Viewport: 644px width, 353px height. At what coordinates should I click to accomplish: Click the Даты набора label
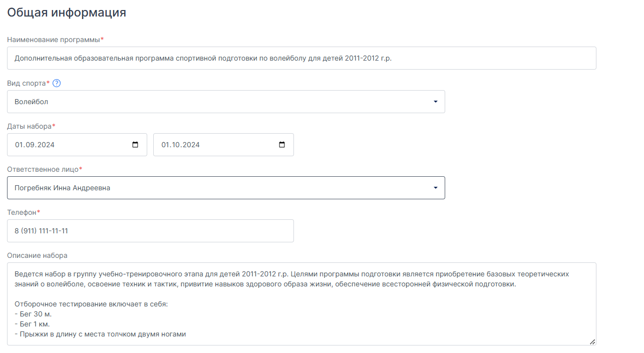tap(29, 126)
